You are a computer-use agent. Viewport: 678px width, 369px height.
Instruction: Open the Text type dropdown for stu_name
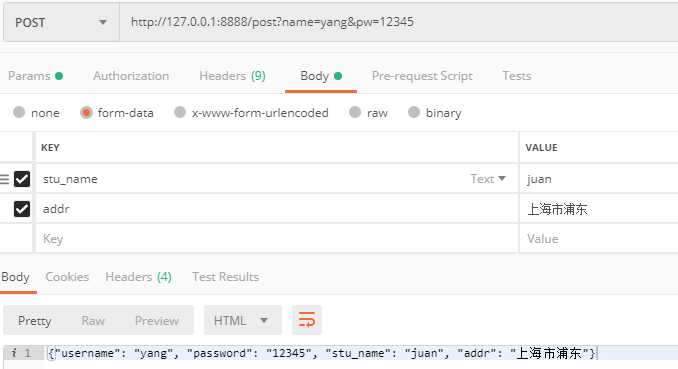click(488, 179)
